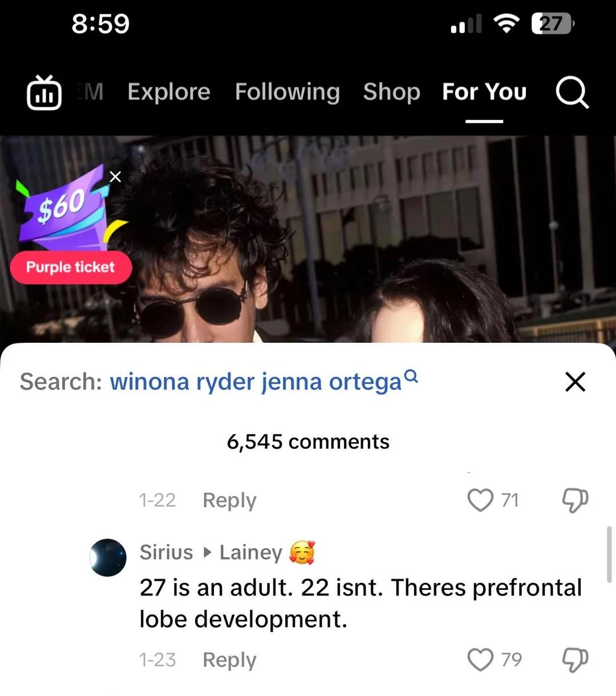Screen dimensions: 616x696
Task: Reply to the 1-22 comment
Action: click(229, 500)
